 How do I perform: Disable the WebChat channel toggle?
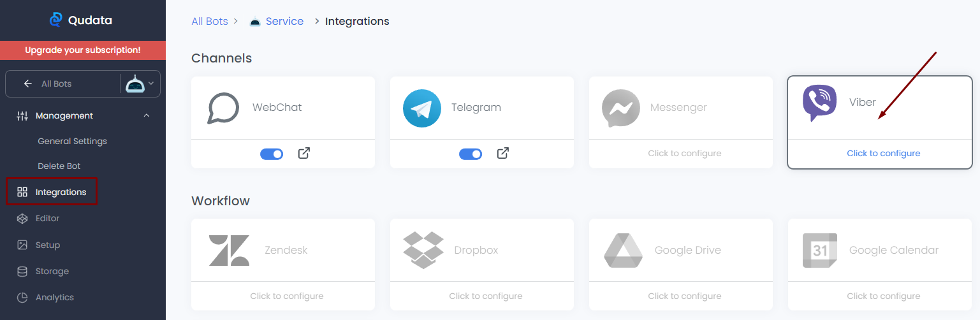point(272,154)
